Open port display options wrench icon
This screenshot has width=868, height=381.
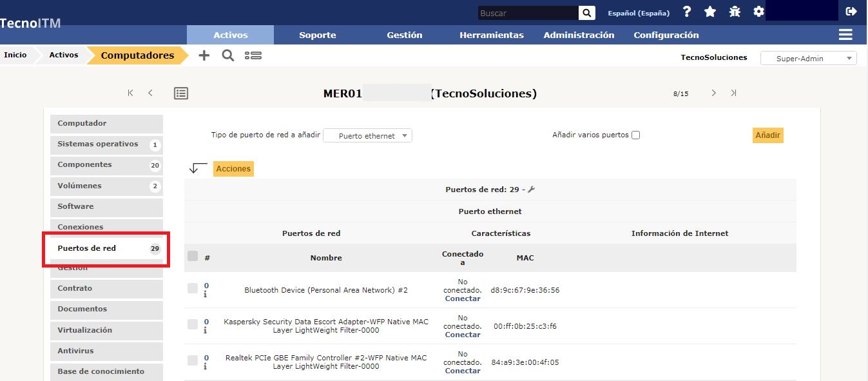(532, 190)
